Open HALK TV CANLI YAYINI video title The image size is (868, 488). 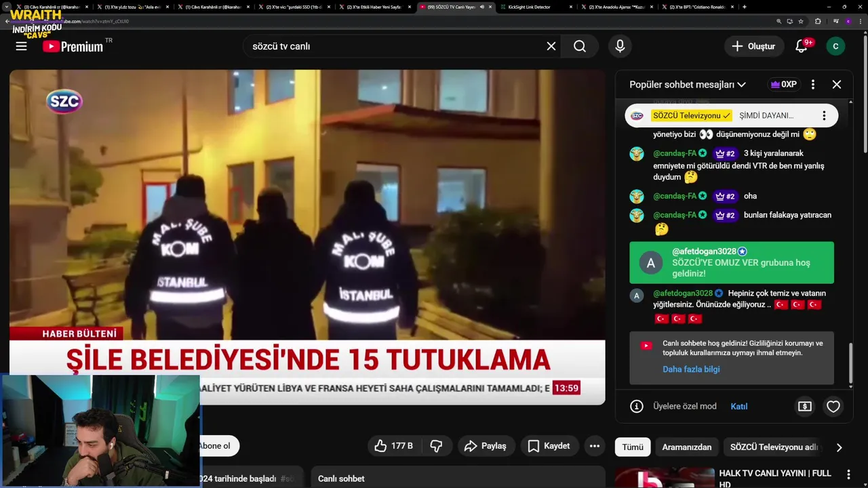[x=775, y=478]
